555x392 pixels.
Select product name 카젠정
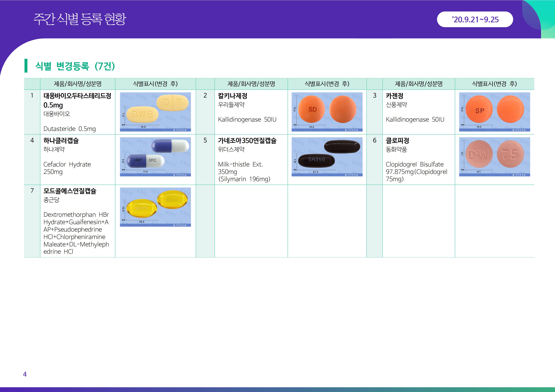[x=394, y=96]
